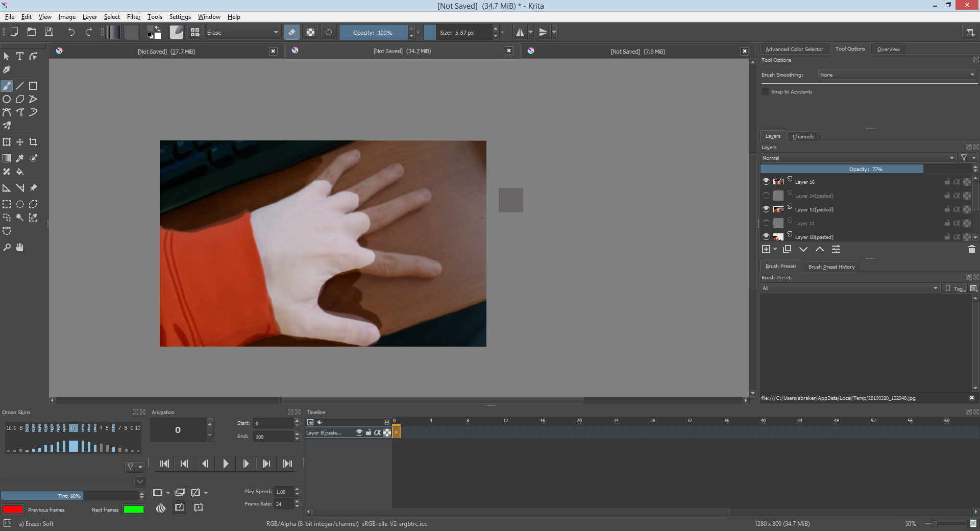The height and width of the screenshot is (531, 980).
Task: Jump to first frame of animation
Action: [x=164, y=464]
